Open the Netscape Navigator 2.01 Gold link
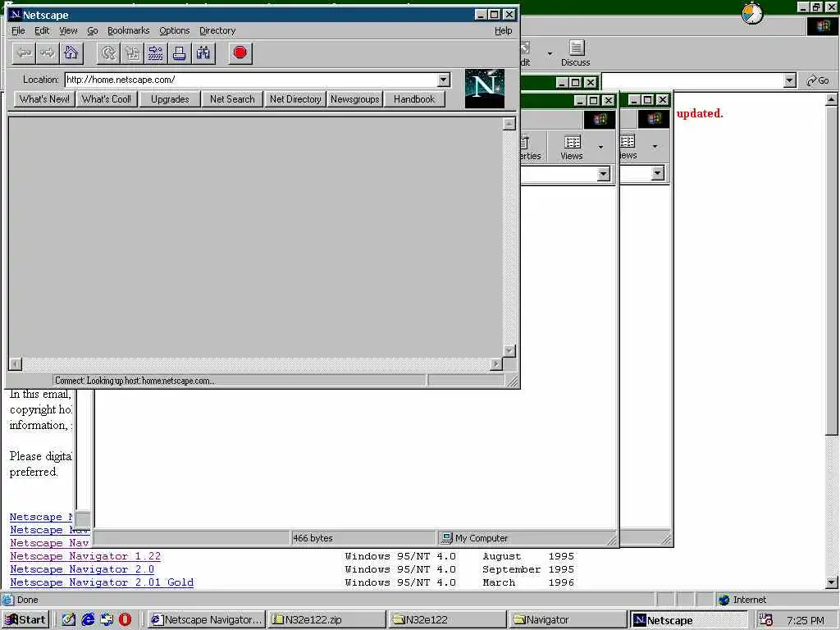840x630 pixels. [102, 582]
